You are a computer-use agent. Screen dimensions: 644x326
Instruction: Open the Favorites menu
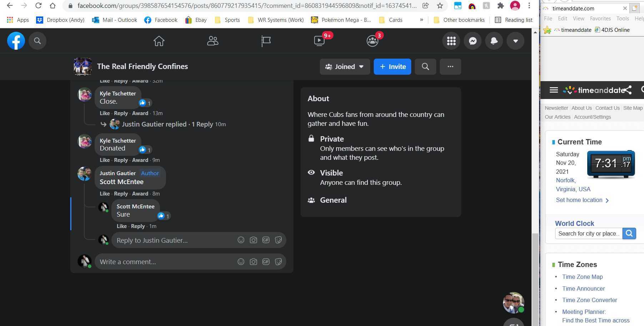click(x=600, y=19)
